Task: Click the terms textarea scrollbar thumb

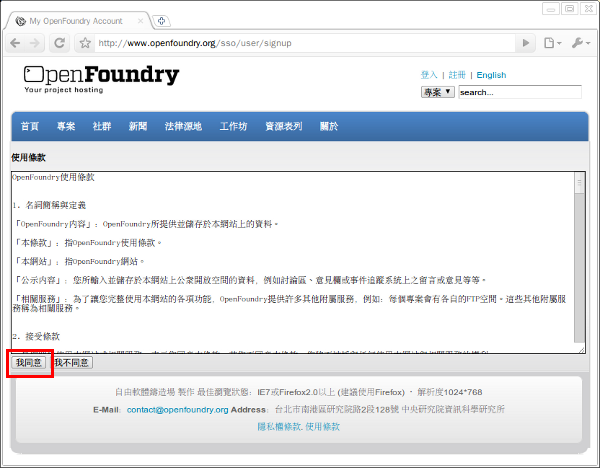Action: pos(580,183)
